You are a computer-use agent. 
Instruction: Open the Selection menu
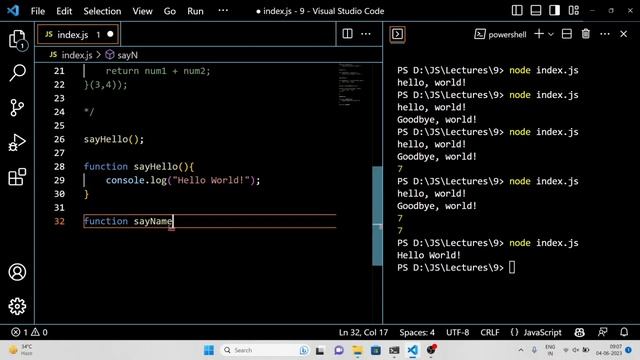pyautogui.click(x=102, y=11)
